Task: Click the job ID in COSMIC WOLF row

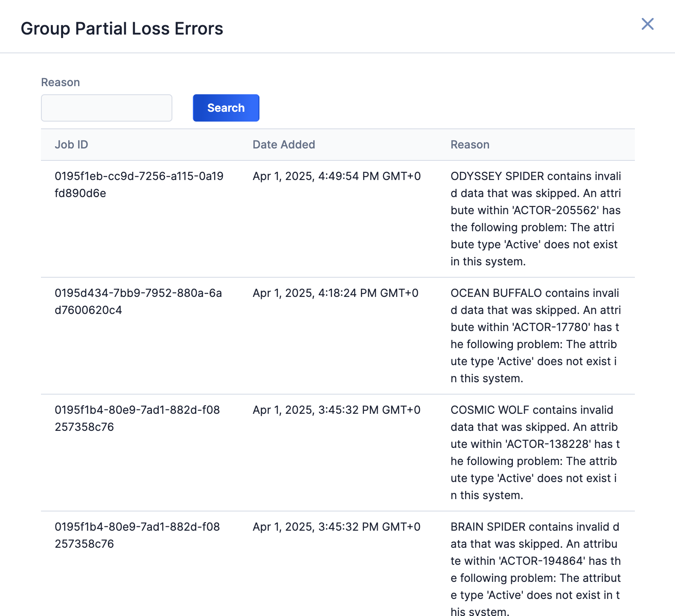Action: 137,418
